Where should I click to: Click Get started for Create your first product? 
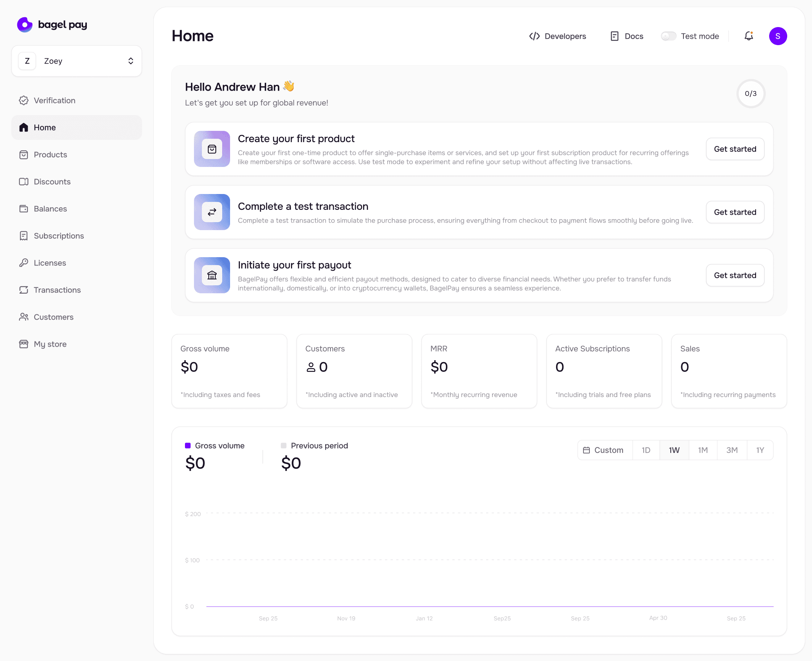[735, 149]
